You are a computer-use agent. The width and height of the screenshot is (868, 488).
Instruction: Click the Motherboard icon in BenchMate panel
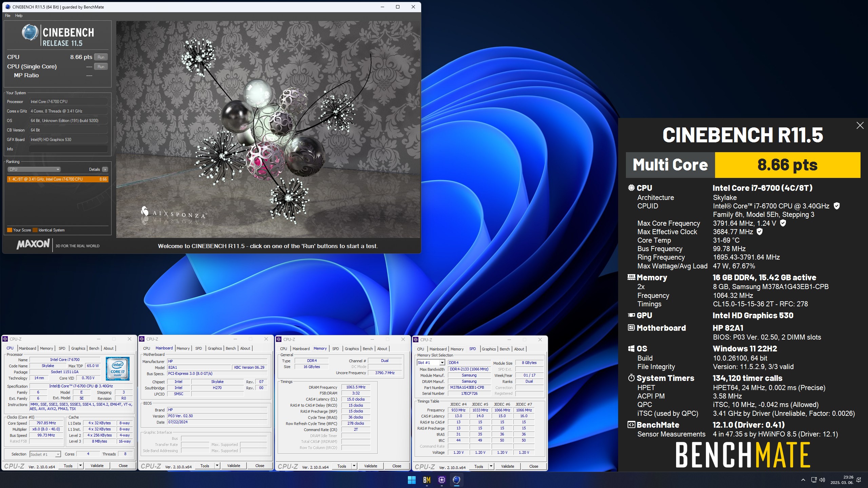pos(631,327)
